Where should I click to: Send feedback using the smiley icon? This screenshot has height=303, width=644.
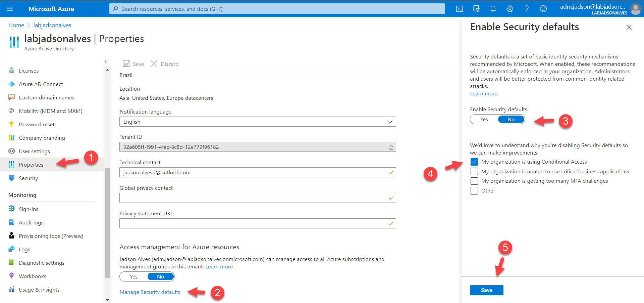point(543,9)
